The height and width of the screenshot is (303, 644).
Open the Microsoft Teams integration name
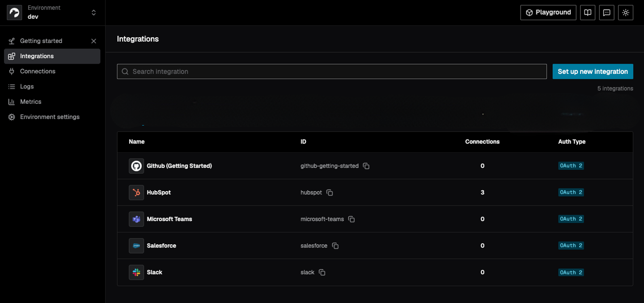coord(169,219)
